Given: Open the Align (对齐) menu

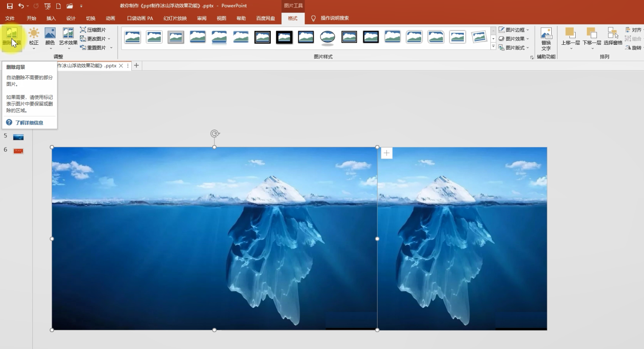Looking at the screenshot, I should [634, 30].
